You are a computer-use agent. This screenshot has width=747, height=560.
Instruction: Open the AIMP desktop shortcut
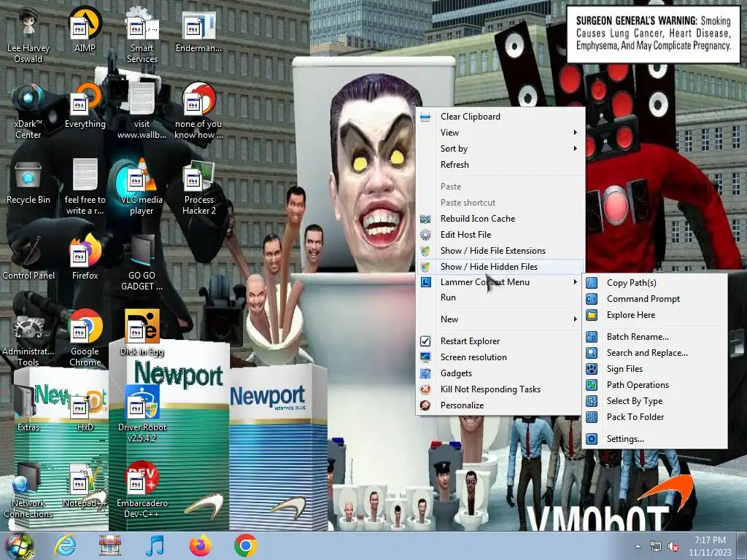85,31
